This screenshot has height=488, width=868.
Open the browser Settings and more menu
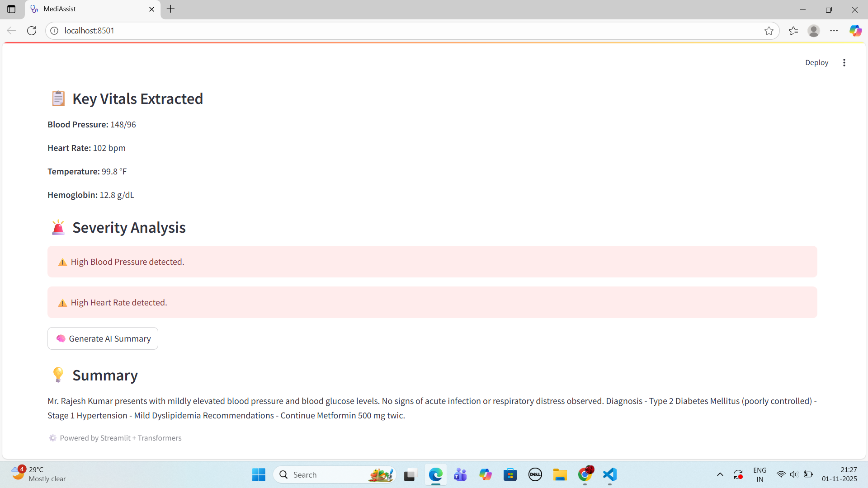(x=834, y=31)
